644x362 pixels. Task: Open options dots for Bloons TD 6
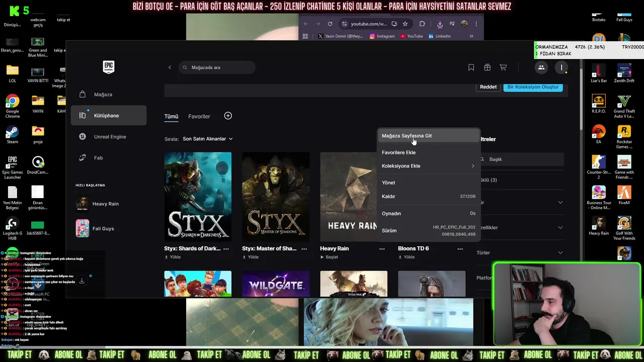click(460, 248)
